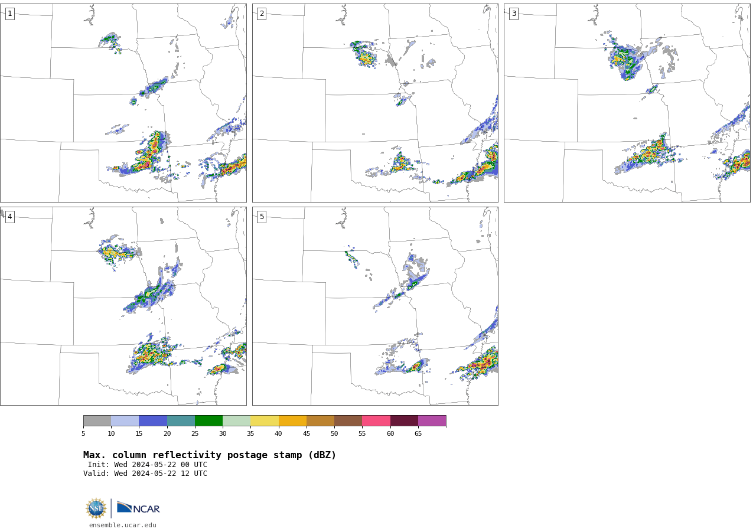Open ensemble member 2 reflectivity map

coord(375,103)
